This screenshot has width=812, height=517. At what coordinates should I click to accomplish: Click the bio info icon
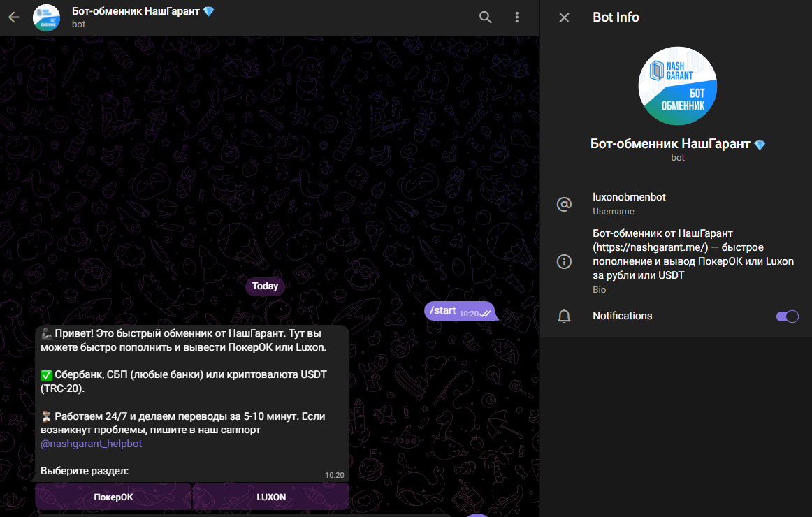564,261
